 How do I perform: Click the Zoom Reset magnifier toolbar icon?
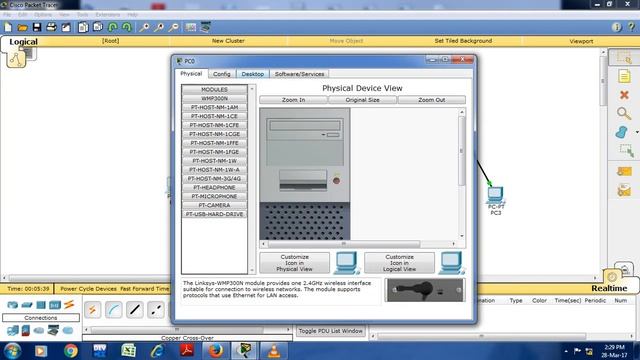click(x=159, y=27)
